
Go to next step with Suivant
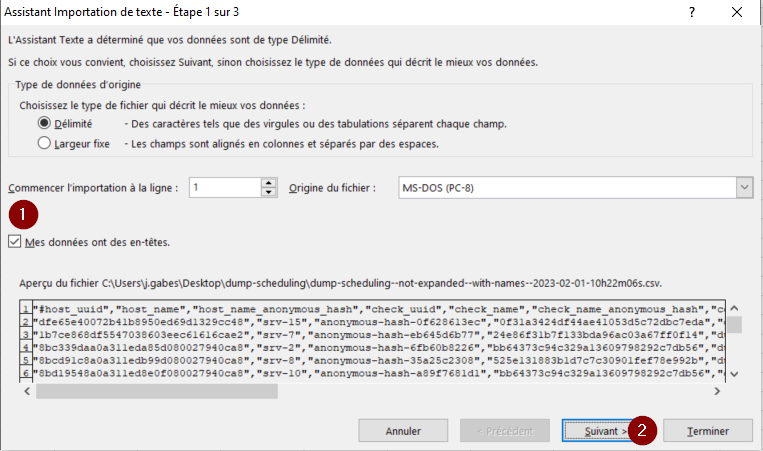click(x=596, y=430)
